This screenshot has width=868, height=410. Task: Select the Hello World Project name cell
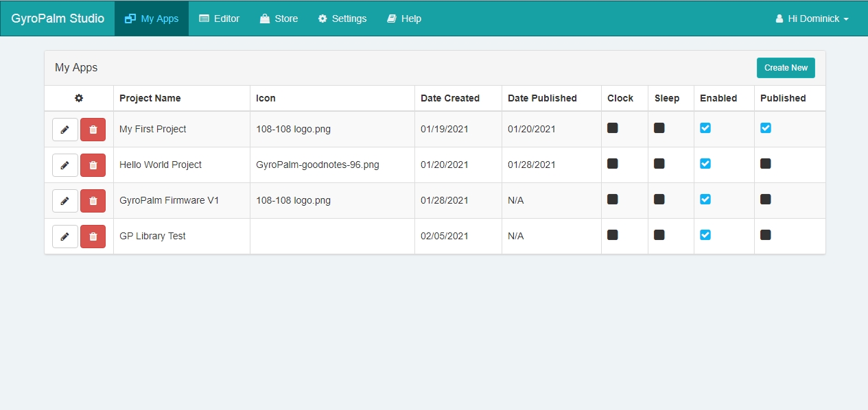[x=182, y=165]
